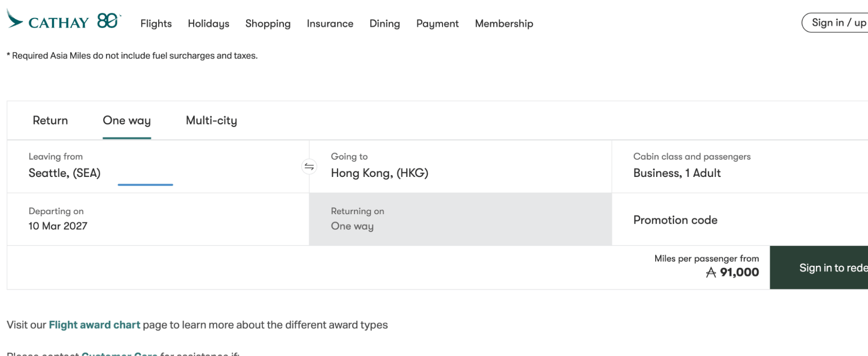Click the disabled Returning on field
The width and height of the screenshot is (868, 356).
pyautogui.click(x=460, y=219)
